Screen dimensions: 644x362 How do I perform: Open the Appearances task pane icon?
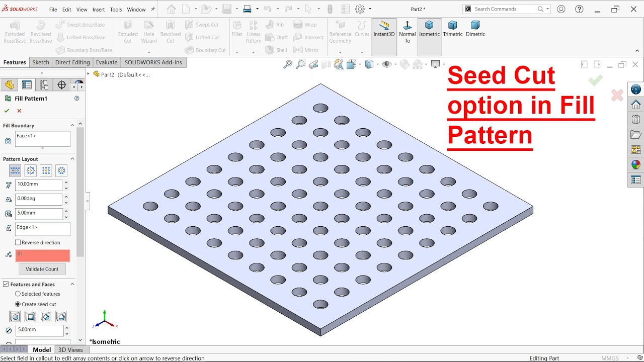(636, 164)
